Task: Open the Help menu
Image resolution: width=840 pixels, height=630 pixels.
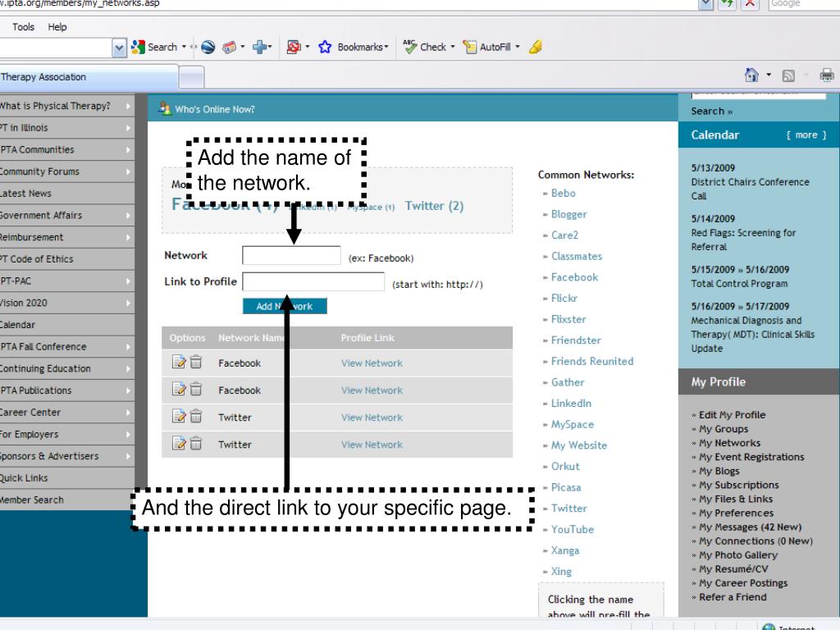Action: tap(57, 27)
